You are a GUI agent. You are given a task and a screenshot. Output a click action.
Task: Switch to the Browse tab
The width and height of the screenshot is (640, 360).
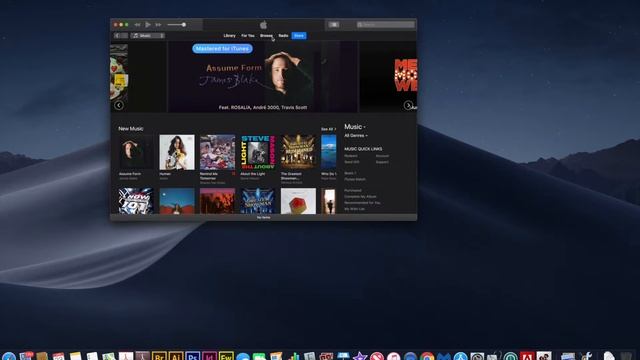266,36
